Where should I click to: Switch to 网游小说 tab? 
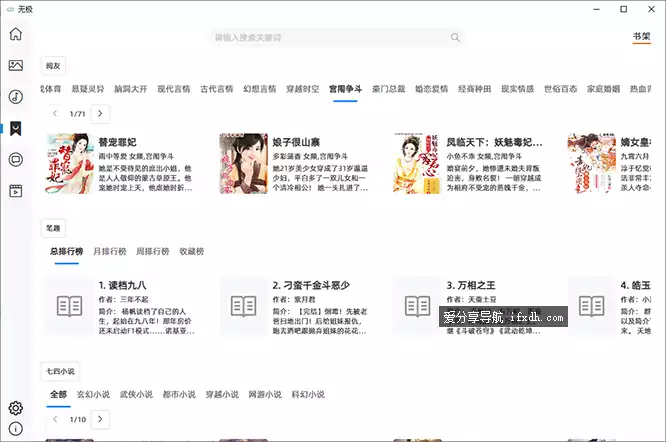265,394
